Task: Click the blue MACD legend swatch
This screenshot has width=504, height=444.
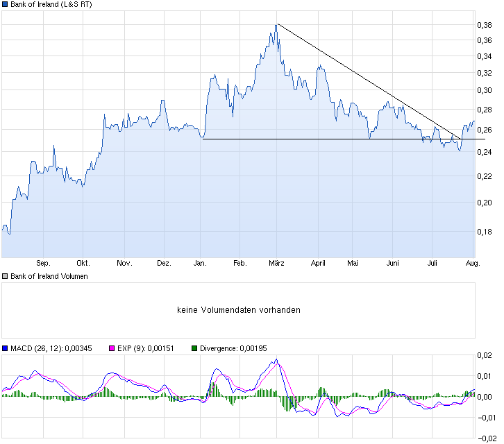Action: [5, 348]
